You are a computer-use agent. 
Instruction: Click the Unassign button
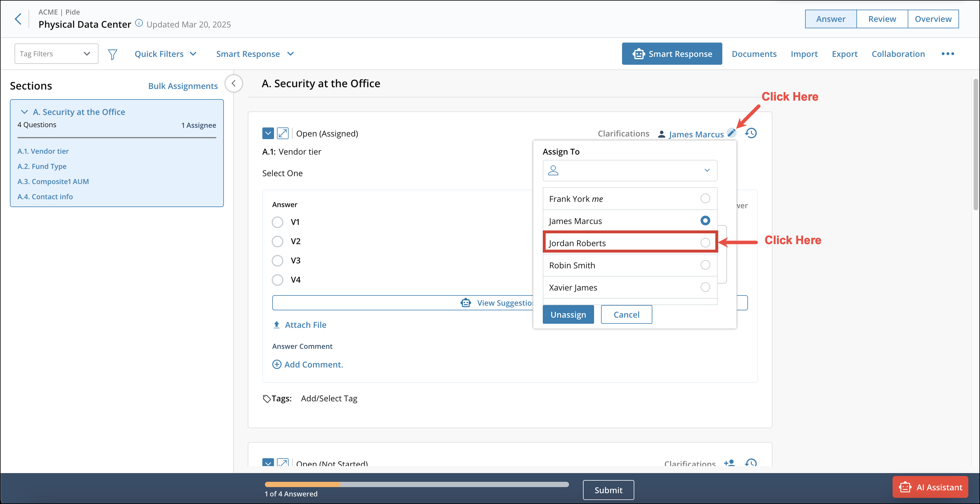(568, 314)
